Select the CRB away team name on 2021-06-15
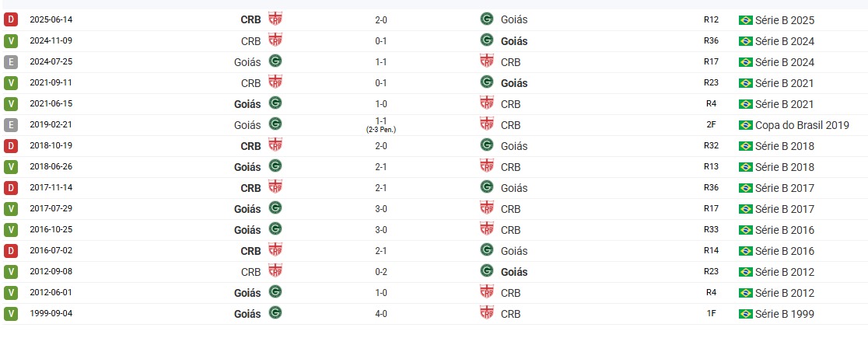 click(510, 103)
